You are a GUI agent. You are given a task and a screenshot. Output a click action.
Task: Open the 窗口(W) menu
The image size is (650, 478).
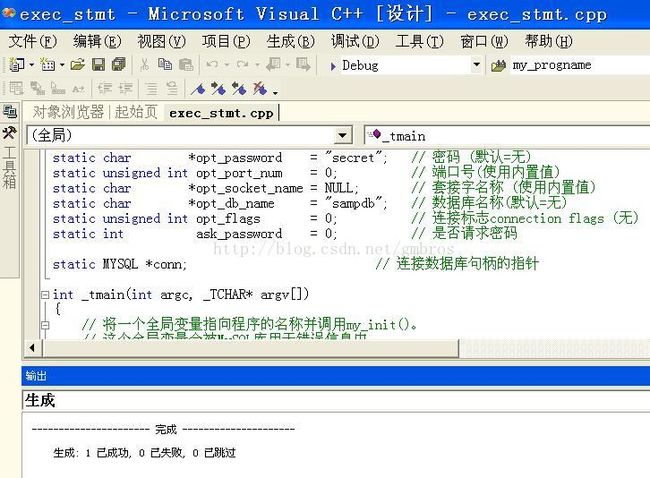484,41
